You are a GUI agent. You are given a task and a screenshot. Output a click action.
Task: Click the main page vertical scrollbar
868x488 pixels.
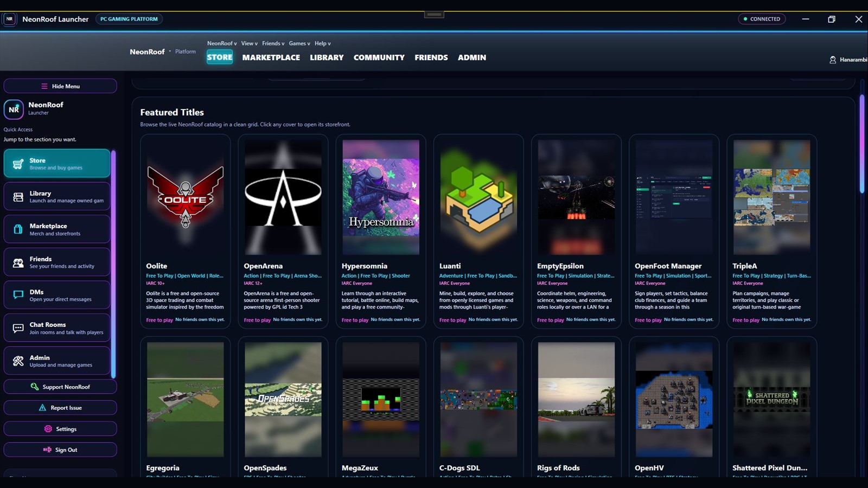tap(862, 144)
